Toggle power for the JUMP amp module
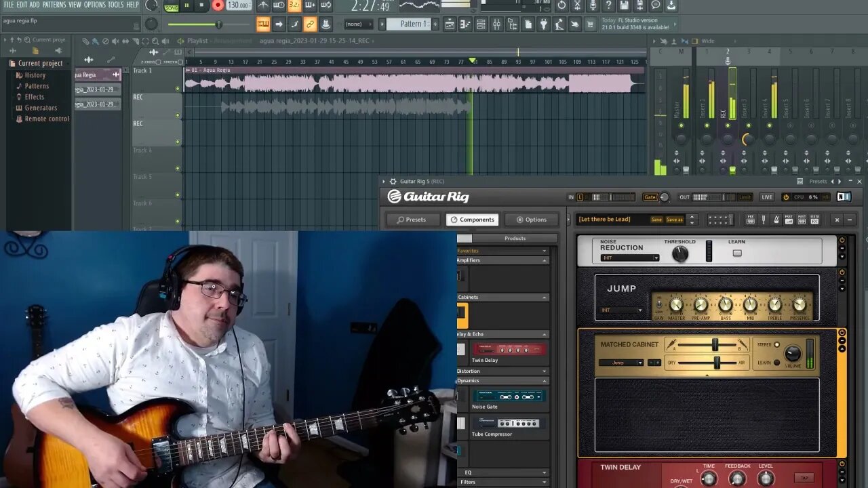868x488 pixels. click(842, 272)
